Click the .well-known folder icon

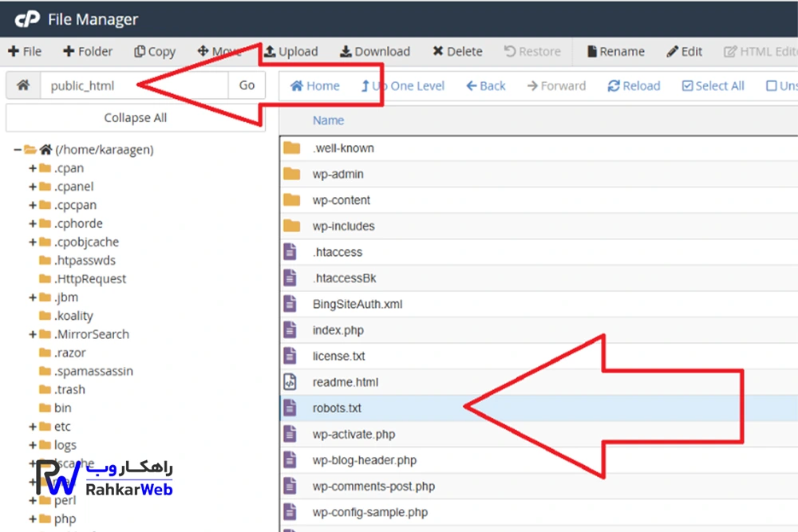[291, 148]
